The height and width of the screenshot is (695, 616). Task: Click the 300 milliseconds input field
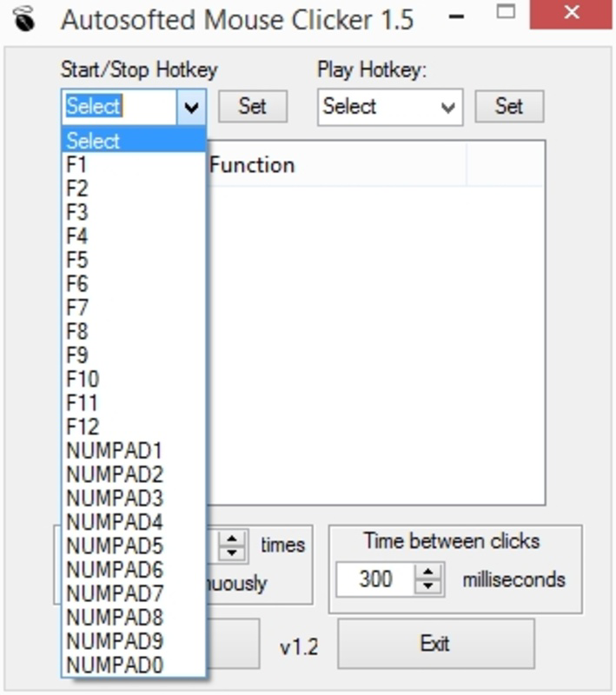(x=376, y=579)
